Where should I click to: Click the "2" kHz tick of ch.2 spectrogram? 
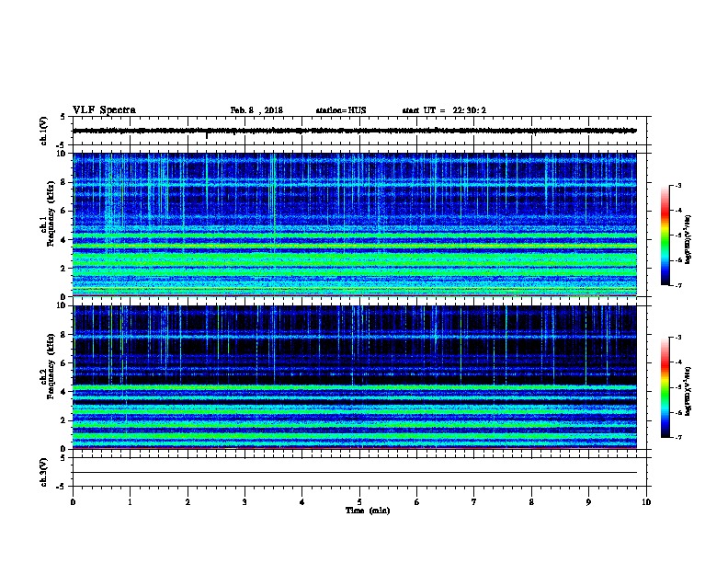tap(63, 420)
